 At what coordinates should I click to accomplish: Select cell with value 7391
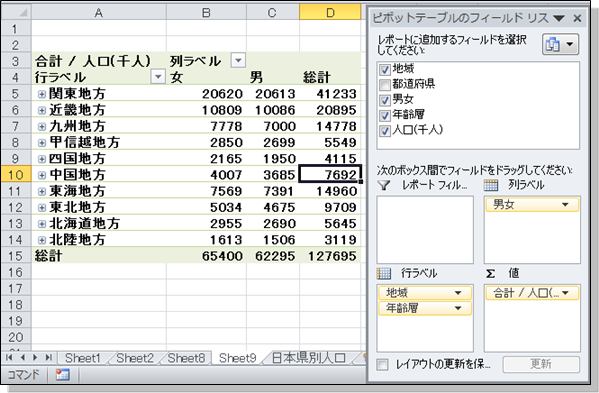(x=273, y=191)
